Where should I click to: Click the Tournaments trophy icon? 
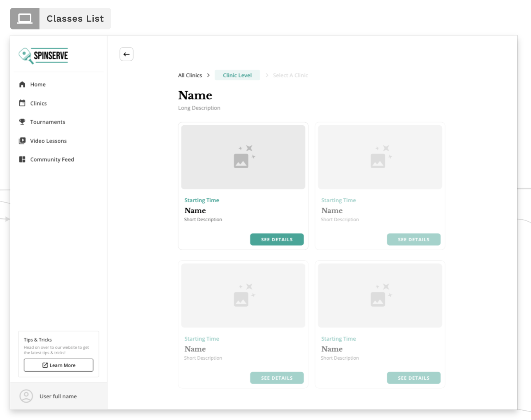coord(22,122)
